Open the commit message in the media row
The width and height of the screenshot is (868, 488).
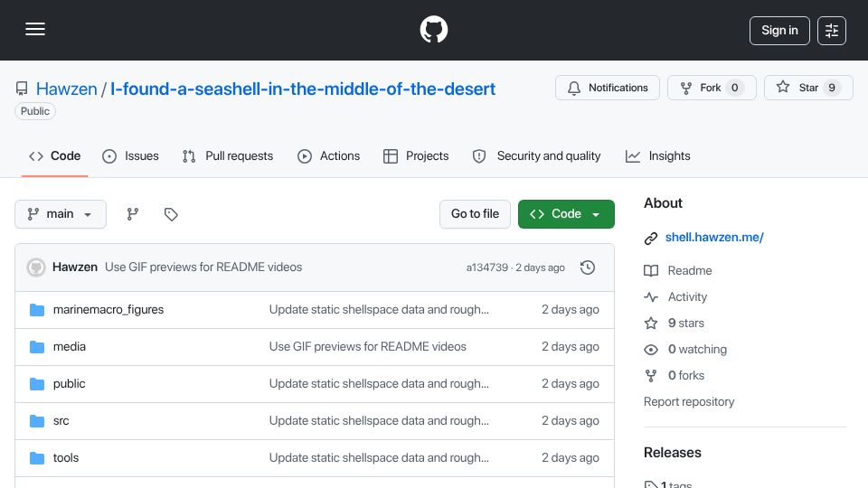pyautogui.click(x=368, y=347)
